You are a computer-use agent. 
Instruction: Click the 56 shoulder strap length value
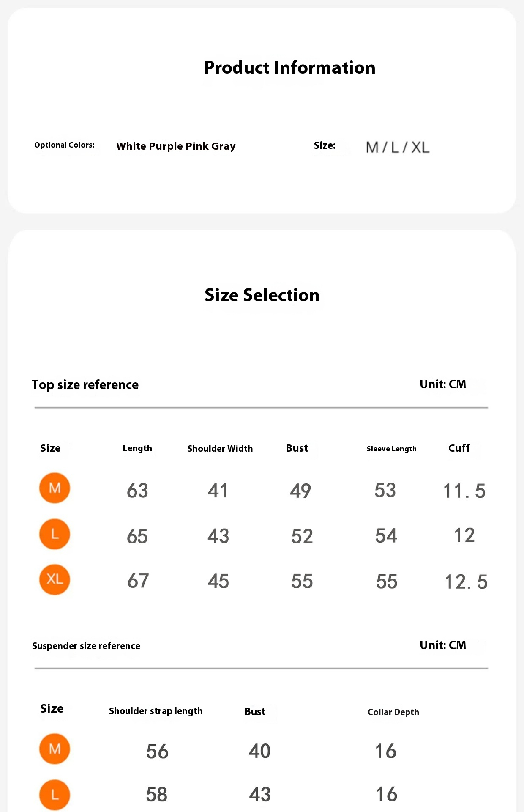pos(157,752)
